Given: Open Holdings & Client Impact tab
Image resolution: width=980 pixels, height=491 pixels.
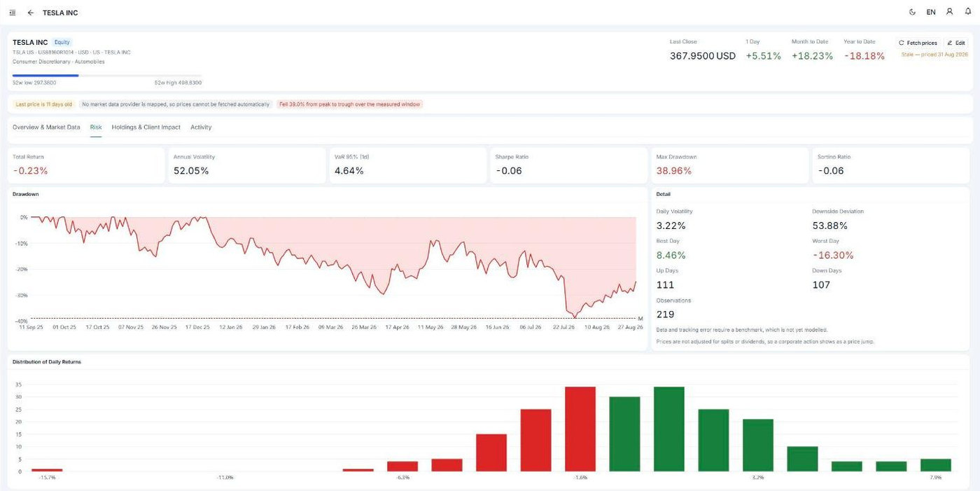Looking at the screenshot, I should tap(146, 127).
